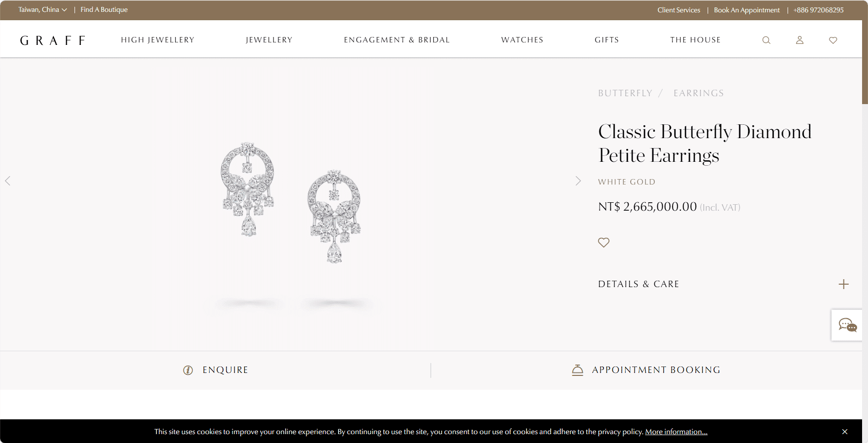
Task: Toggle wishlist heart under the price
Action: [x=604, y=242]
